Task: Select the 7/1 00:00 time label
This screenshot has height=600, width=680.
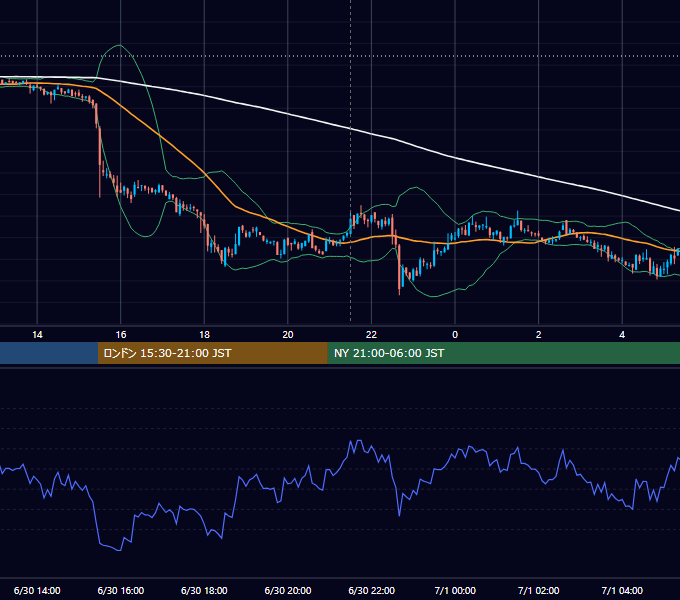Action: click(455, 590)
